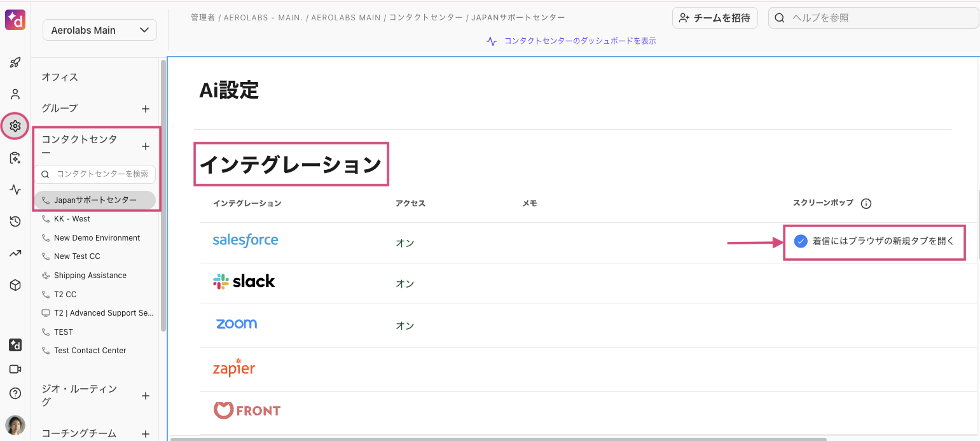Select Test Contact Center entry
Image resolution: width=980 pixels, height=441 pixels.
pyautogui.click(x=90, y=351)
